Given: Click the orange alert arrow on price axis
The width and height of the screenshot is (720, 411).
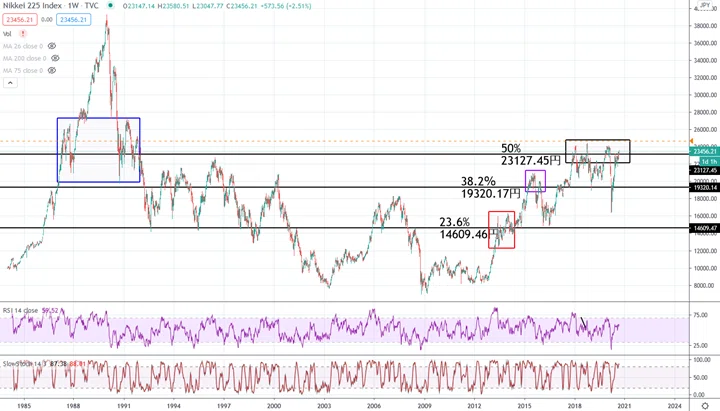Looking at the screenshot, I should (x=692, y=141).
